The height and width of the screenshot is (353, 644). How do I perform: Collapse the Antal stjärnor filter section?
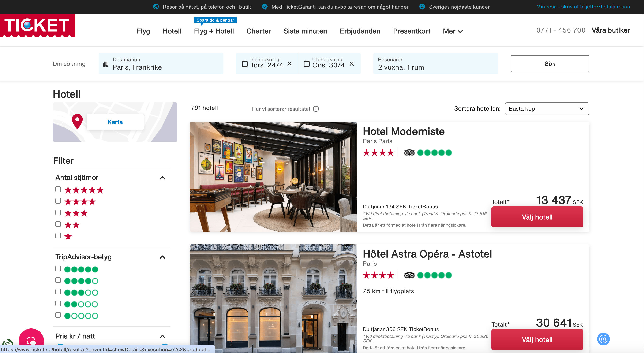162,178
